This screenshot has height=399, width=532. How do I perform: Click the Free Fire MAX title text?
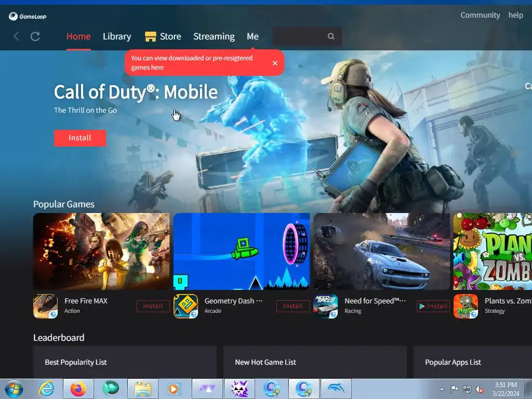coord(86,301)
